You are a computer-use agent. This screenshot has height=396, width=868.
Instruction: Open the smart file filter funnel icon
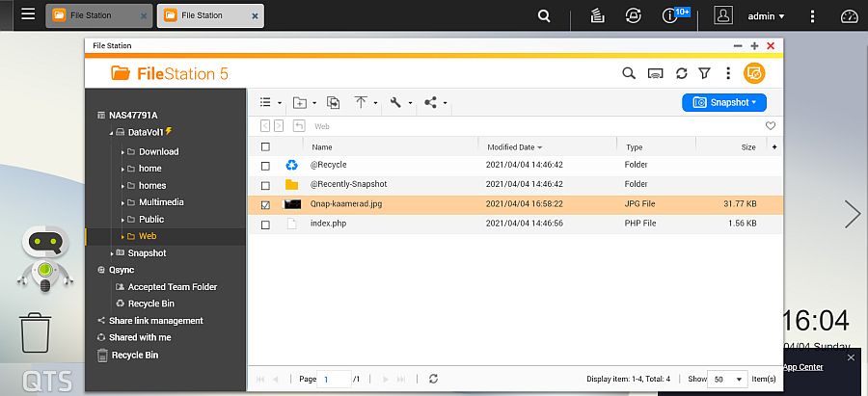(x=704, y=73)
